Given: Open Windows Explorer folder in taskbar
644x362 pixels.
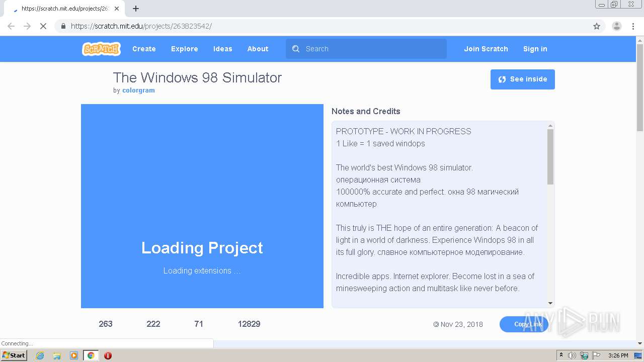Looking at the screenshot, I should 57,355.
